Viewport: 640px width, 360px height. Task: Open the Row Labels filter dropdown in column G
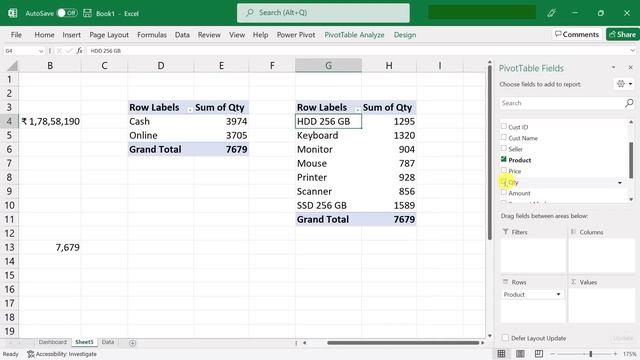click(x=358, y=109)
